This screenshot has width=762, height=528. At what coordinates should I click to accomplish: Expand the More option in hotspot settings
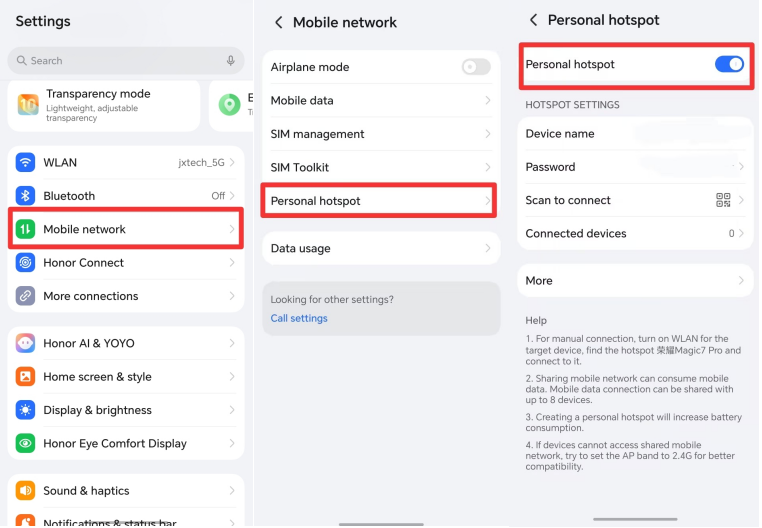(635, 281)
